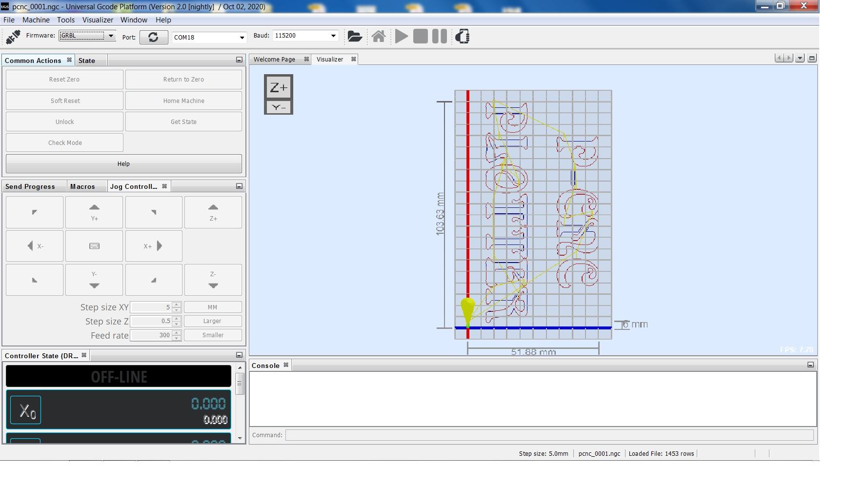Open a G-code file with folder icon

[x=355, y=37]
